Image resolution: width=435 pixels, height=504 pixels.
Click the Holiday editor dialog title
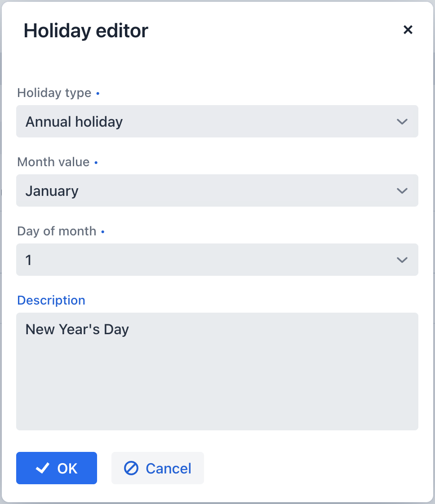point(85,30)
